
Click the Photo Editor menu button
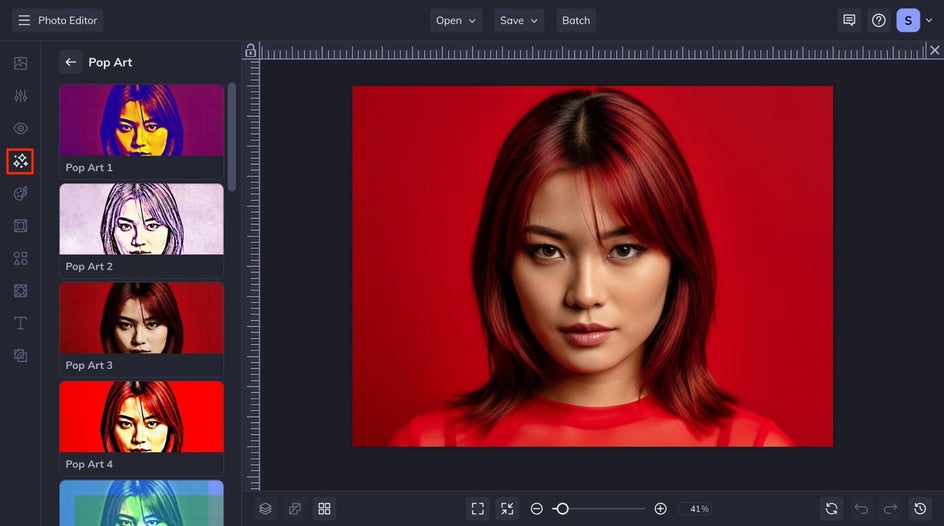pos(57,20)
